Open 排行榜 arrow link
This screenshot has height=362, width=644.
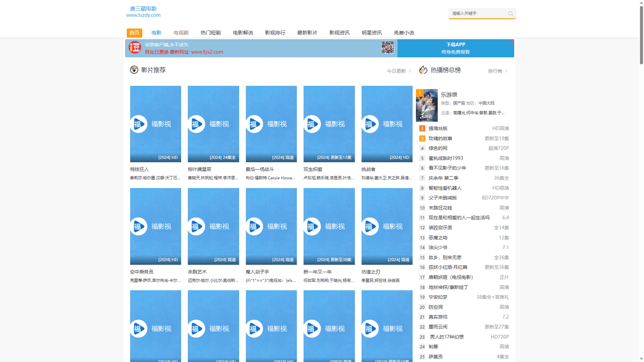498,71
